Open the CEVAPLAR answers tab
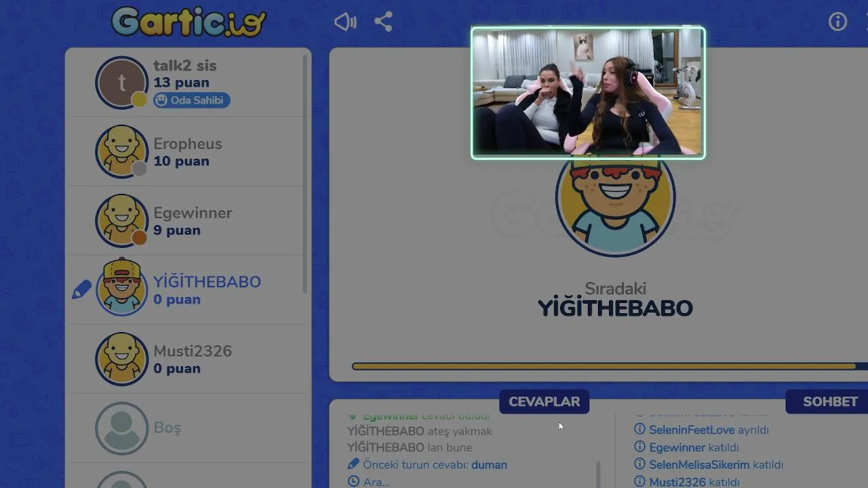This screenshot has height=488, width=868. coord(544,401)
